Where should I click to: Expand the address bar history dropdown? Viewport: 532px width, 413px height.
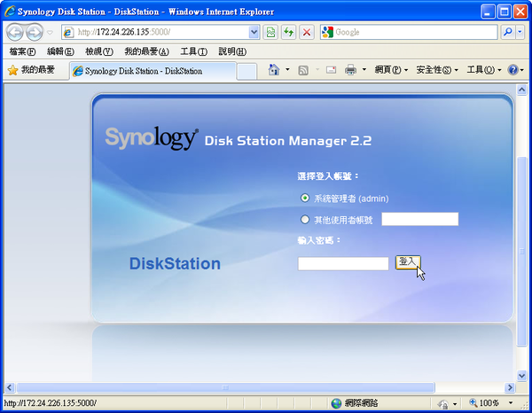pos(254,32)
